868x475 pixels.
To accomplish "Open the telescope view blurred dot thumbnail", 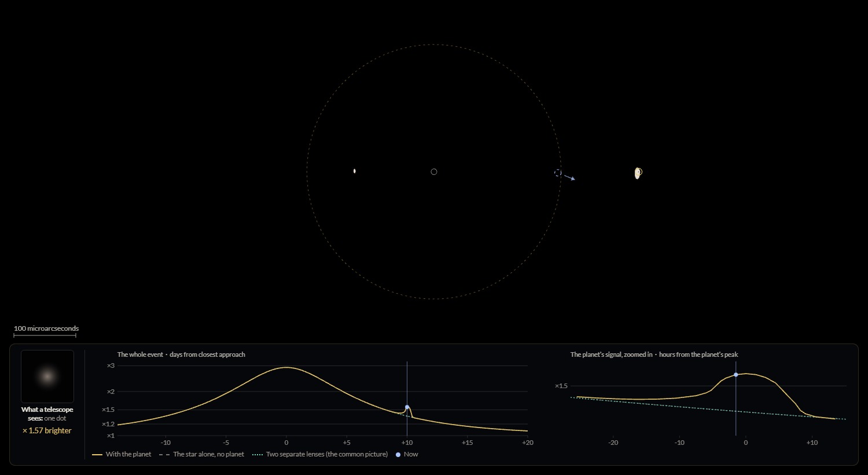I will 47,377.
